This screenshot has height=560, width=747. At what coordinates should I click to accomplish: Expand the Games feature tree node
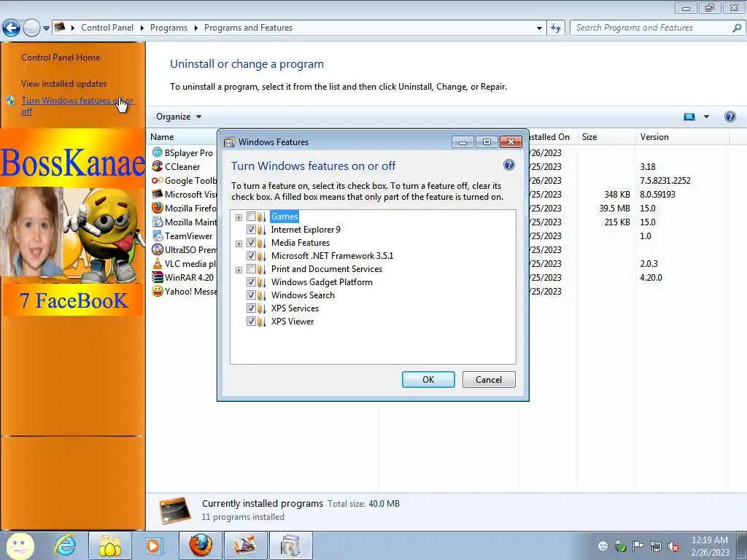click(239, 217)
